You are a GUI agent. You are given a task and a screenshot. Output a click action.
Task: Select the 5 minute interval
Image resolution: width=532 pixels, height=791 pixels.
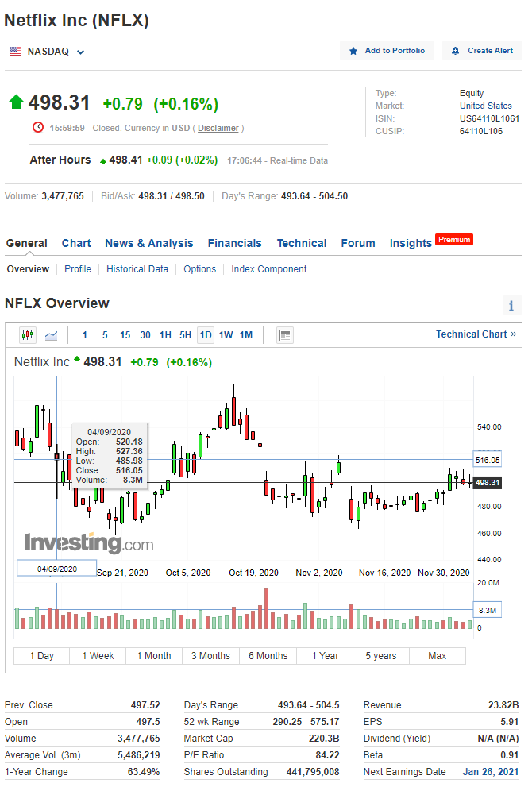105,335
